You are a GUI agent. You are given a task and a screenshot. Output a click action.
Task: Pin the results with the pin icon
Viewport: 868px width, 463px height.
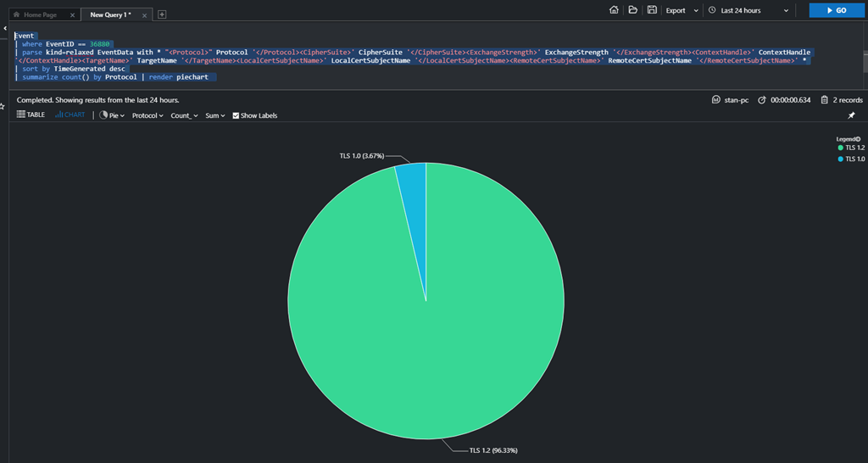pyautogui.click(x=852, y=115)
